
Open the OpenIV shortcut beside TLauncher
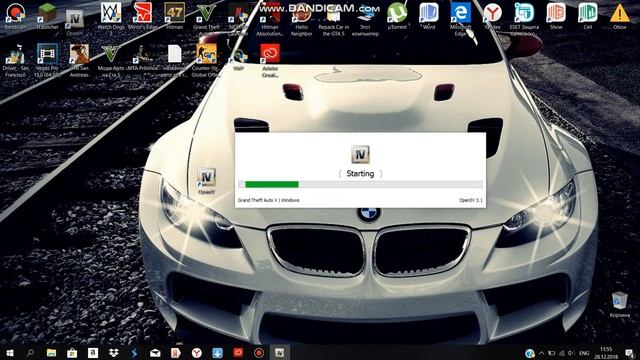click(x=75, y=21)
